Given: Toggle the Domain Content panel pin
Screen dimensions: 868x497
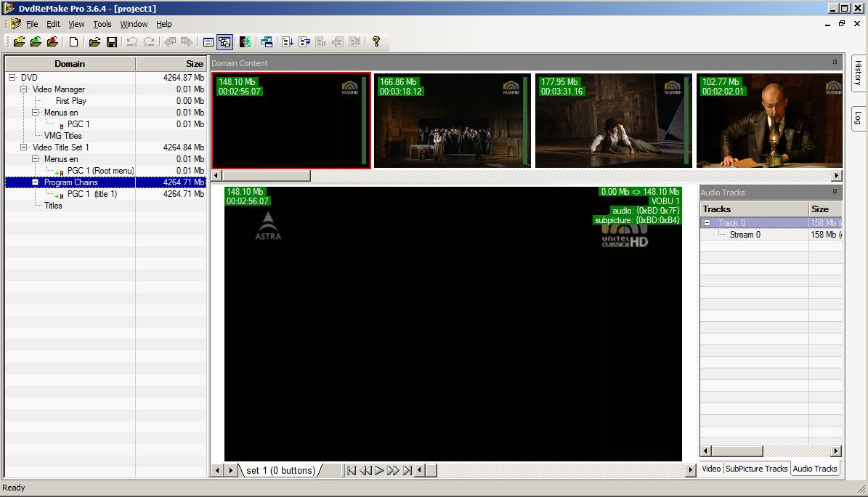Looking at the screenshot, I should pyautogui.click(x=835, y=63).
